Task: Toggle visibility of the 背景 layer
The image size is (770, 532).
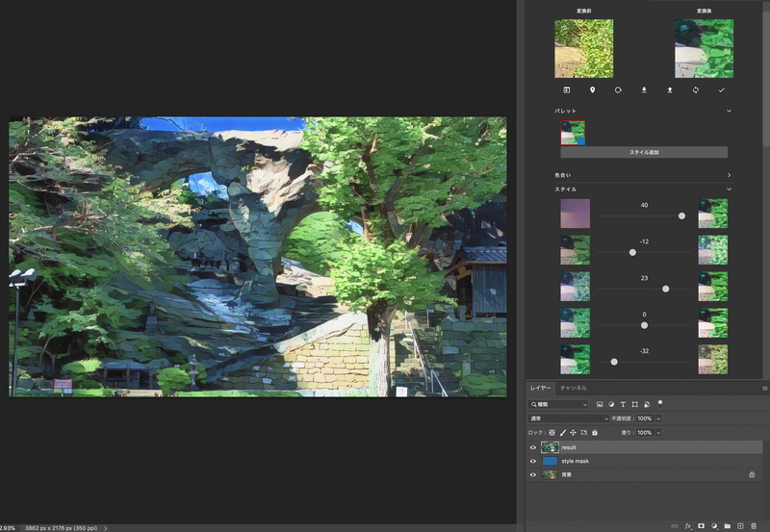Action: (533, 474)
